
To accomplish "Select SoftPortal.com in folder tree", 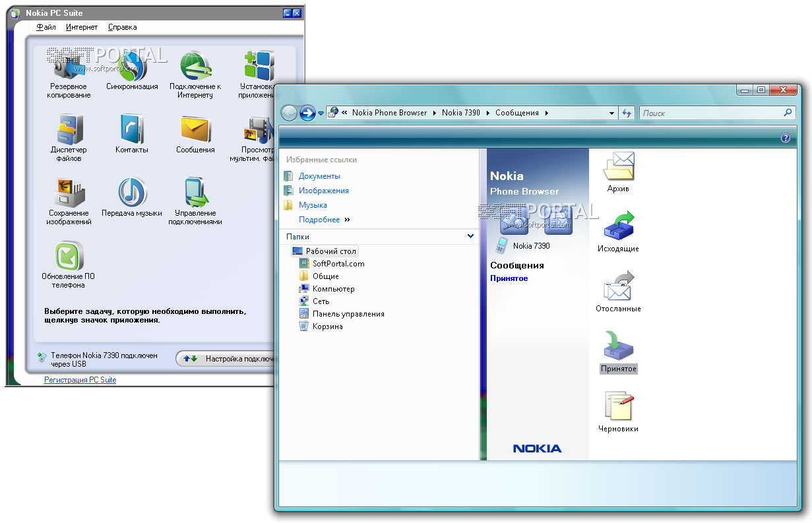I will point(338,264).
